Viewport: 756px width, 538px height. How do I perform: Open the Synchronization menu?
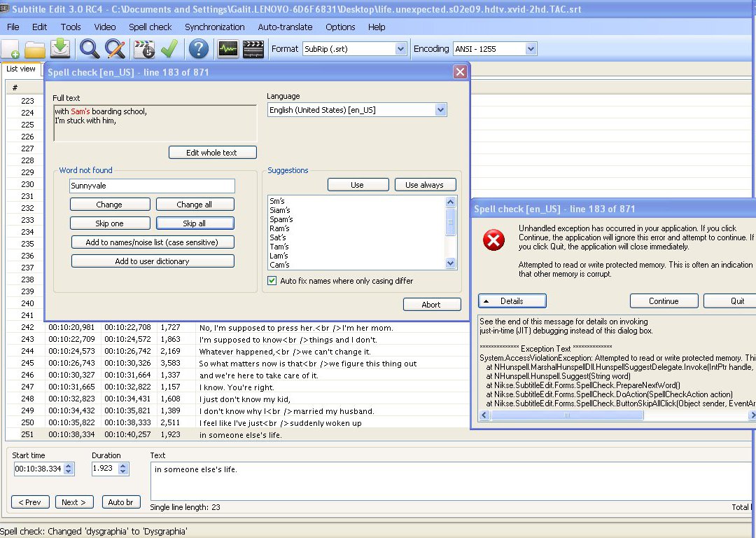(215, 27)
